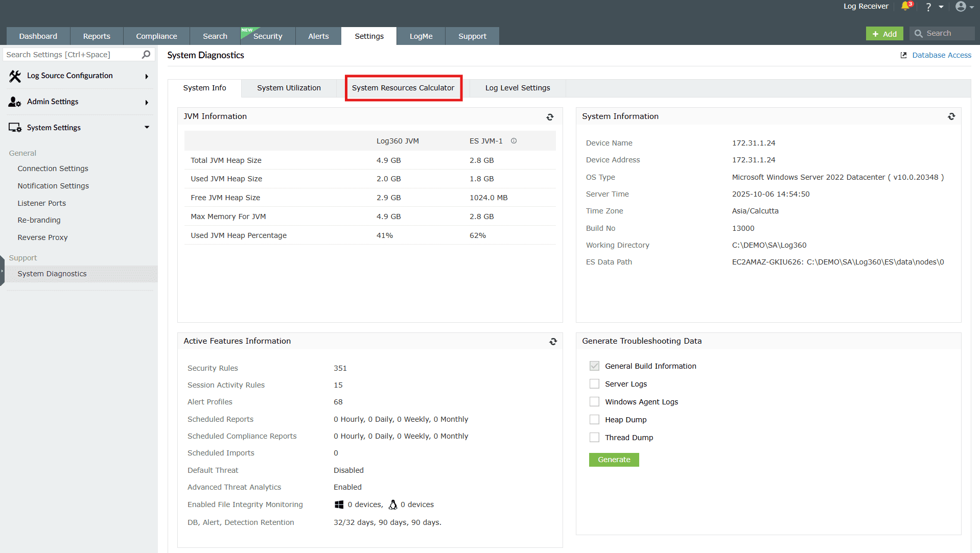The width and height of the screenshot is (980, 553).
Task: Select the Settings tab
Action: pyautogui.click(x=369, y=36)
